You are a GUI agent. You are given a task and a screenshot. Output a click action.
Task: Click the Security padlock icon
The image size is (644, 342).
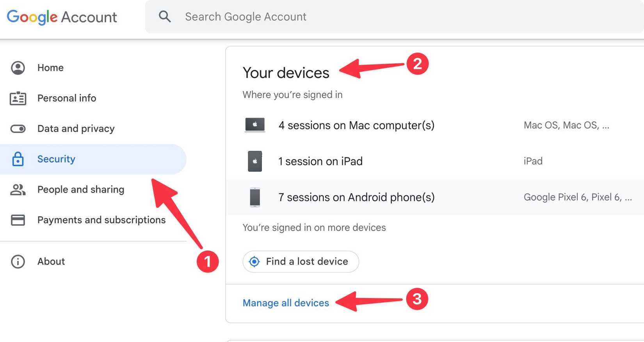pyautogui.click(x=18, y=159)
